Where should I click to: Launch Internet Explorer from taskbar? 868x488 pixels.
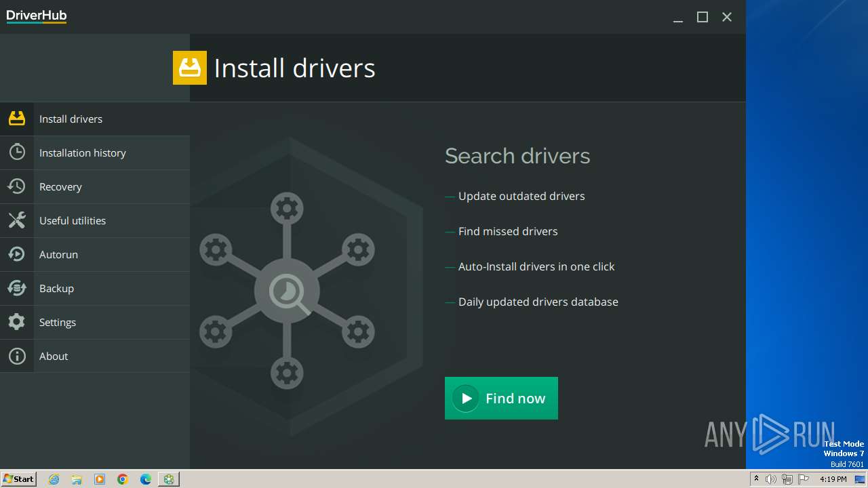54,479
